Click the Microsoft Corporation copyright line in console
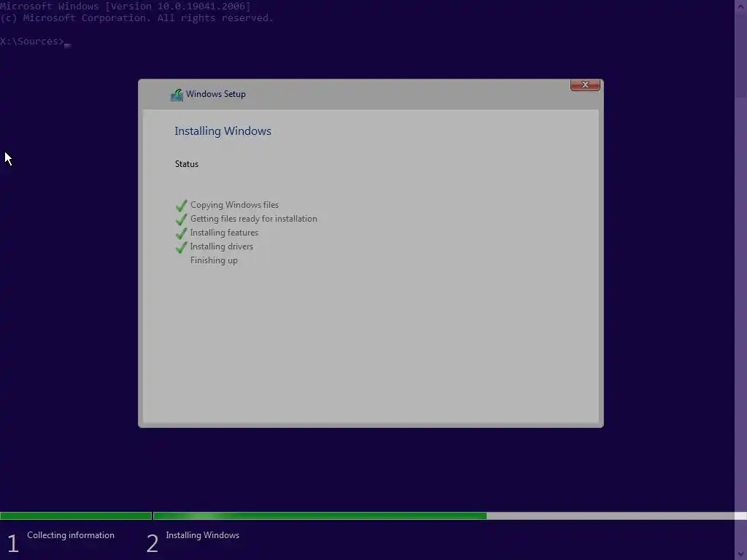747x560 pixels. click(136, 18)
